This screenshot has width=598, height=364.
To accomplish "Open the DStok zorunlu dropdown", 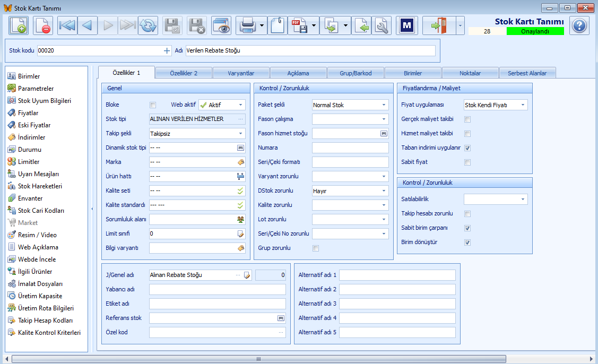I will tap(384, 191).
